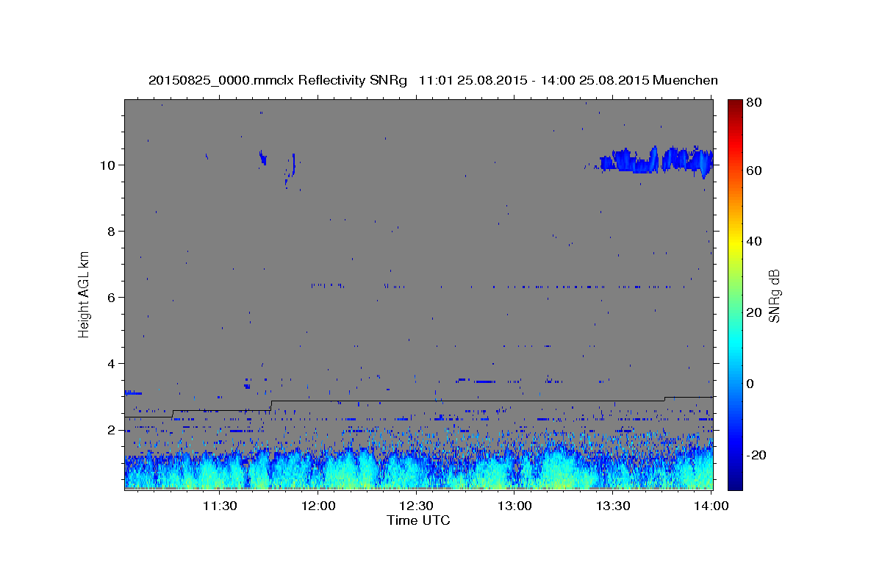Click the cyan boundary-layer echoes below 1 km
Screen dimensions: 882x588
[419, 472]
